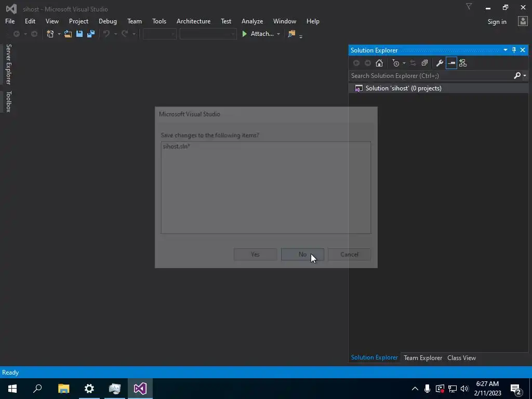Open the Architecture menu
Image resolution: width=532 pixels, height=399 pixels.
tap(193, 21)
